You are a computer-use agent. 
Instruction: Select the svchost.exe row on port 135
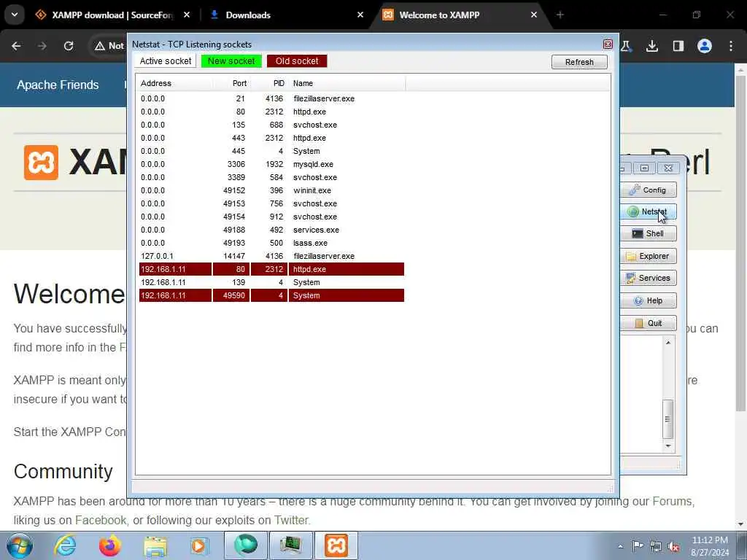pyautogui.click(x=271, y=125)
